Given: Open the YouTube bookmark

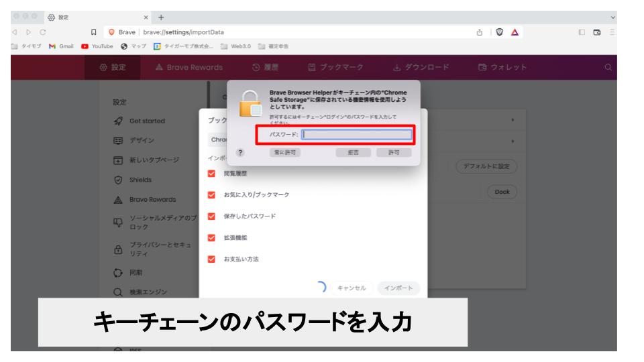Looking at the screenshot, I should 97,46.
